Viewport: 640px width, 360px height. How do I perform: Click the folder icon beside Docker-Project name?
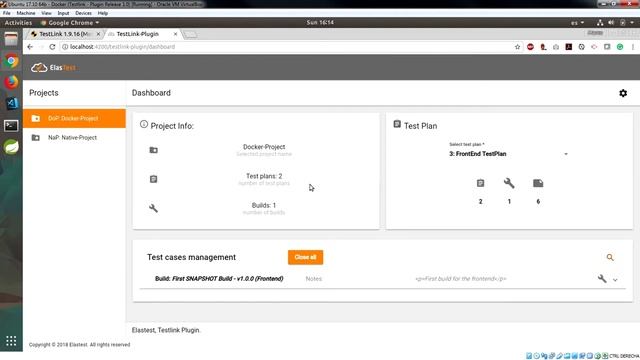click(x=153, y=150)
